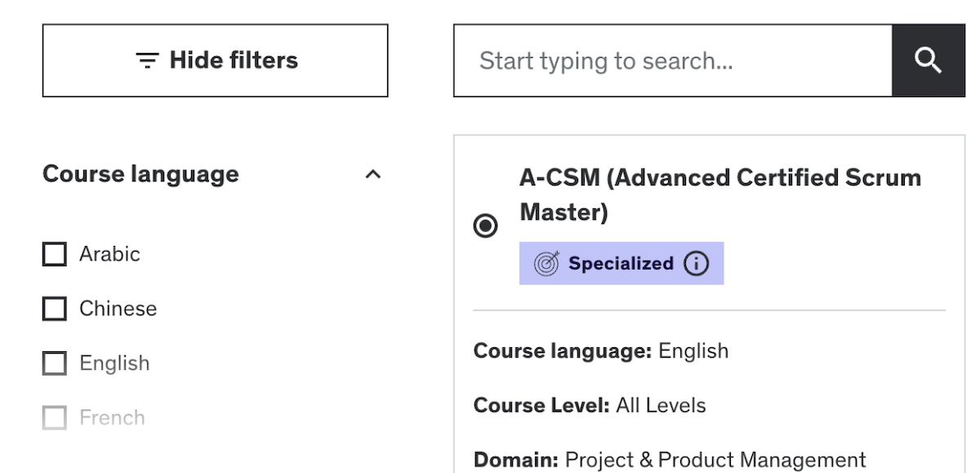This screenshot has height=473, width=980.
Task: Click the Arabic filter label text
Action: 109,254
